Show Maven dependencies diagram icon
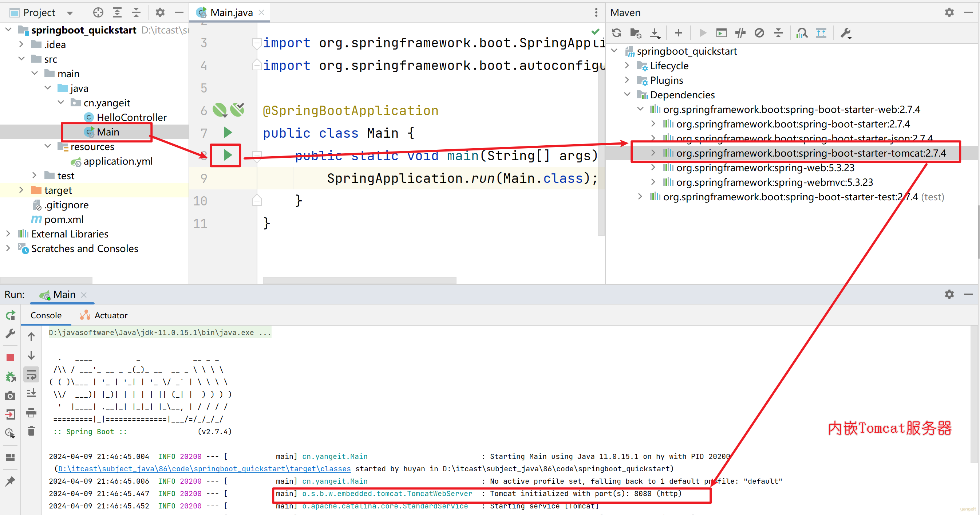This screenshot has height=515, width=980. pos(821,33)
